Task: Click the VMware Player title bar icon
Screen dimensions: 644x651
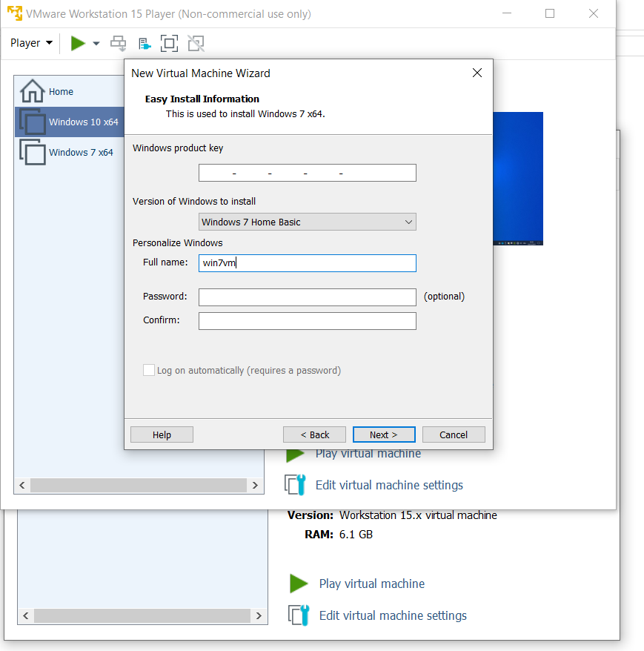Action: coord(15,13)
